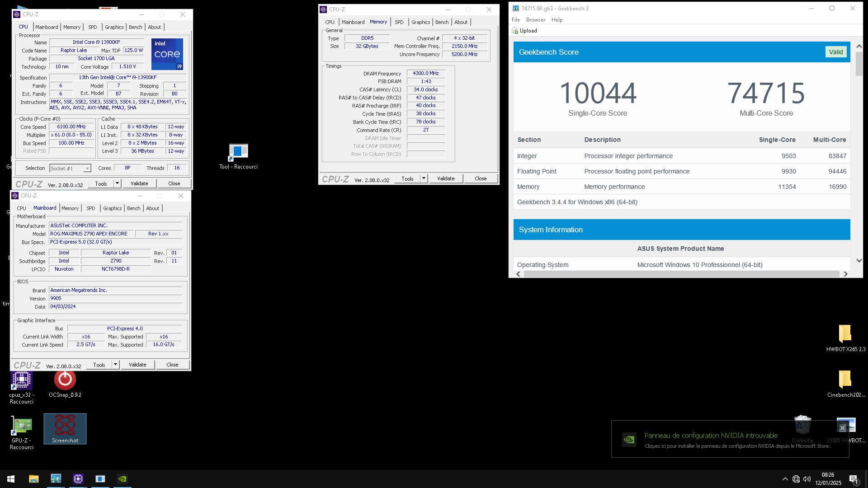The width and height of the screenshot is (868, 488).
Task: Expand Tools arrow in CPU-Z CPU window
Action: click(x=117, y=183)
